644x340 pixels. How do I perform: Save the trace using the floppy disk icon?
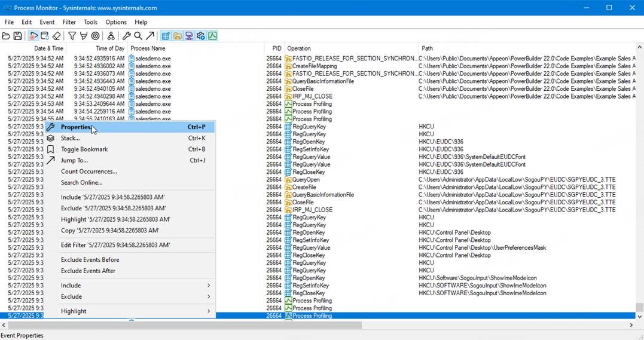[x=18, y=36]
